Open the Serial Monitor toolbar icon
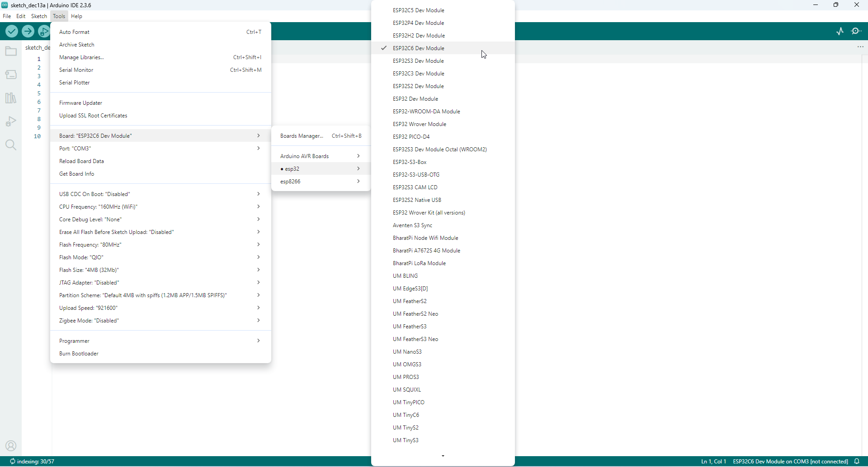The image size is (868, 467). point(856,31)
